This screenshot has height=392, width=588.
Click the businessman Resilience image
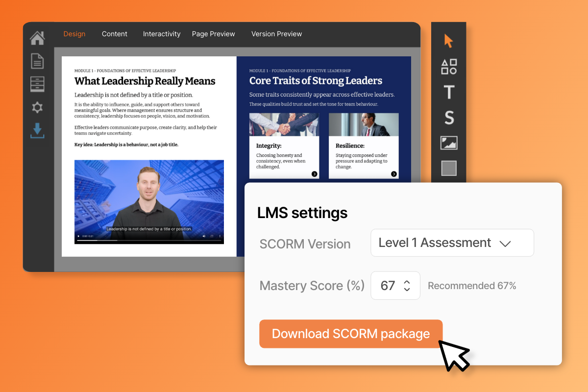364,124
